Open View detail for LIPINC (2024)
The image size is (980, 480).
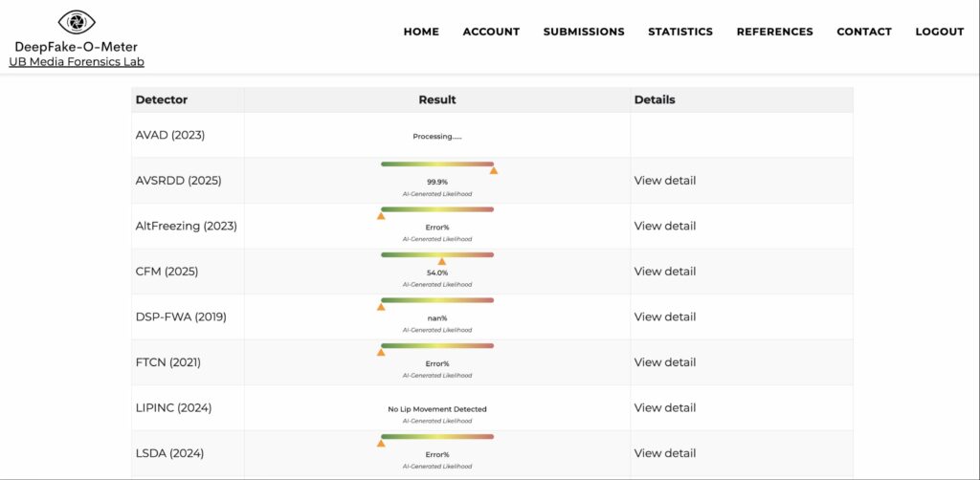coord(665,407)
